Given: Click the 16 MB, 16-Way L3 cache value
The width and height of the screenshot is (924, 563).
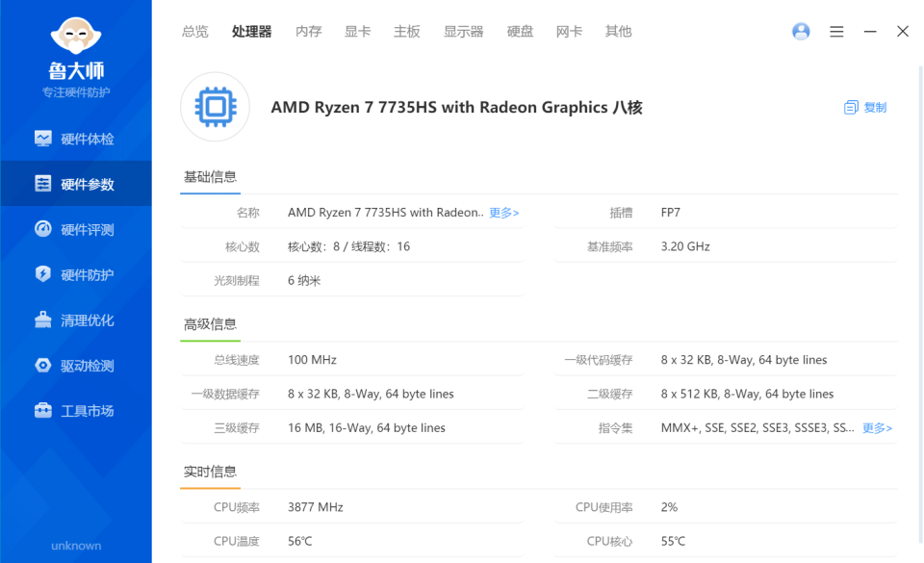Looking at the screenshot, I should (366, 428).
